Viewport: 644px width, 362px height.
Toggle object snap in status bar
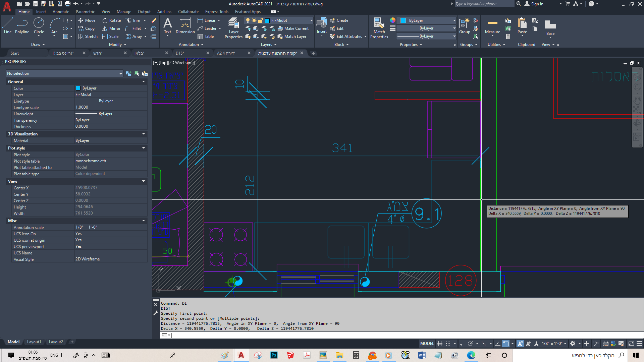click(x=506, y=344)
